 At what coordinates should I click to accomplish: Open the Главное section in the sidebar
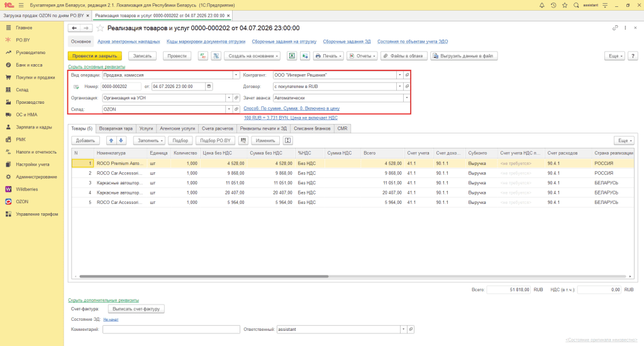(x=24, y=28)
